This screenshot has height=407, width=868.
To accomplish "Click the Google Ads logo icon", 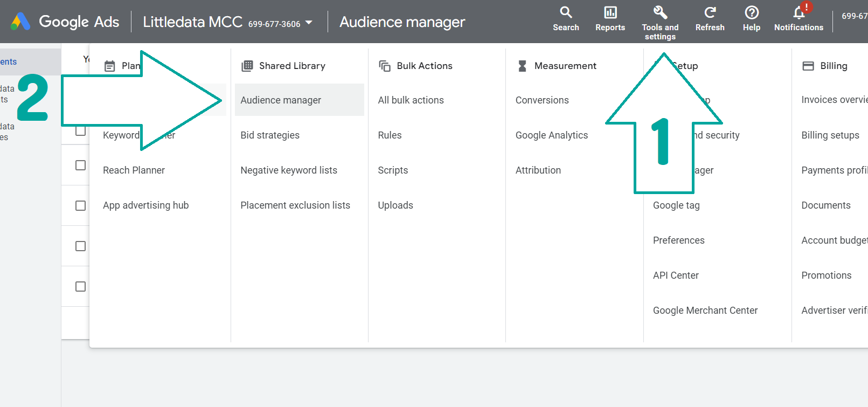I will (20, 22).
